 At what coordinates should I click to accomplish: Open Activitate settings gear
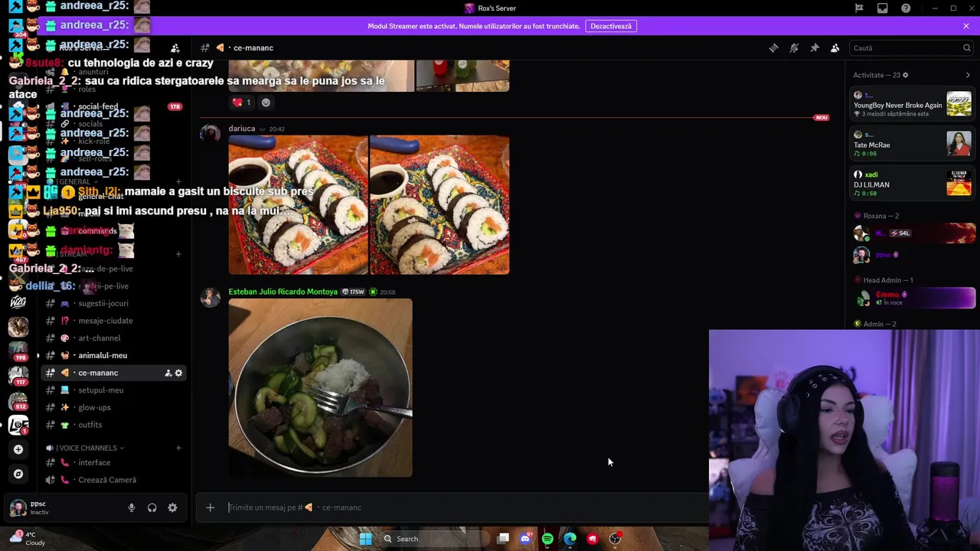[x=905, y=75]
